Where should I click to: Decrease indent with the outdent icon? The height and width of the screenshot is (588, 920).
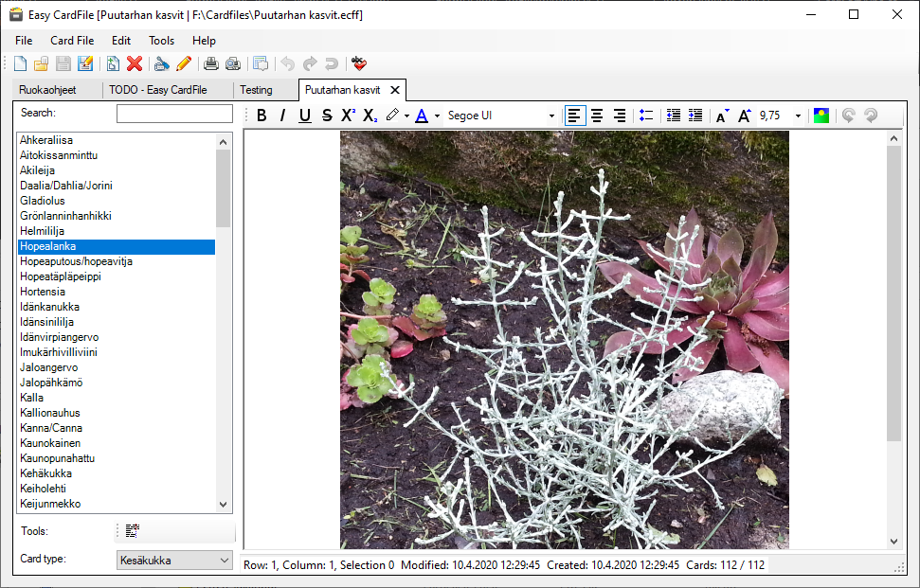(674, 116)
